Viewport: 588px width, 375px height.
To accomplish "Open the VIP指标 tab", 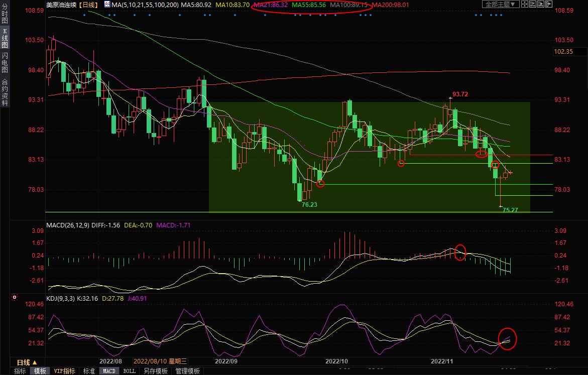I will pyautogui.click(x=64, y=371).
